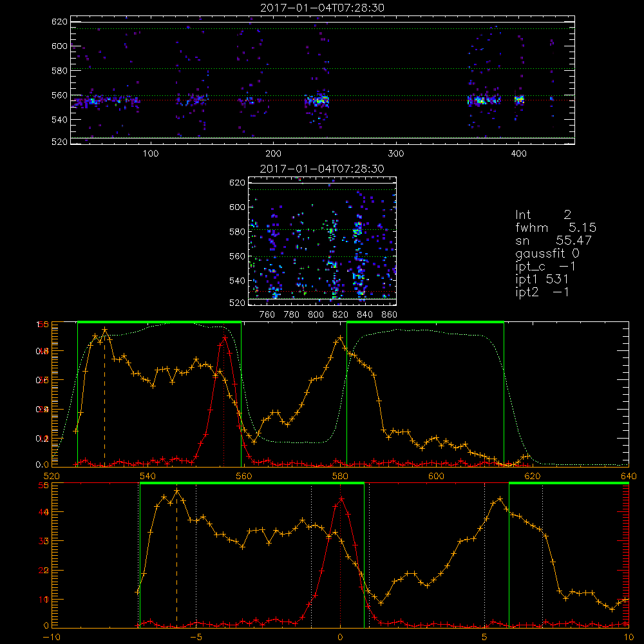Viewport: 644px width, 644px height.
Task: Click the top plot title 2017-01-04T07:28:30
Action: point(323,8)
